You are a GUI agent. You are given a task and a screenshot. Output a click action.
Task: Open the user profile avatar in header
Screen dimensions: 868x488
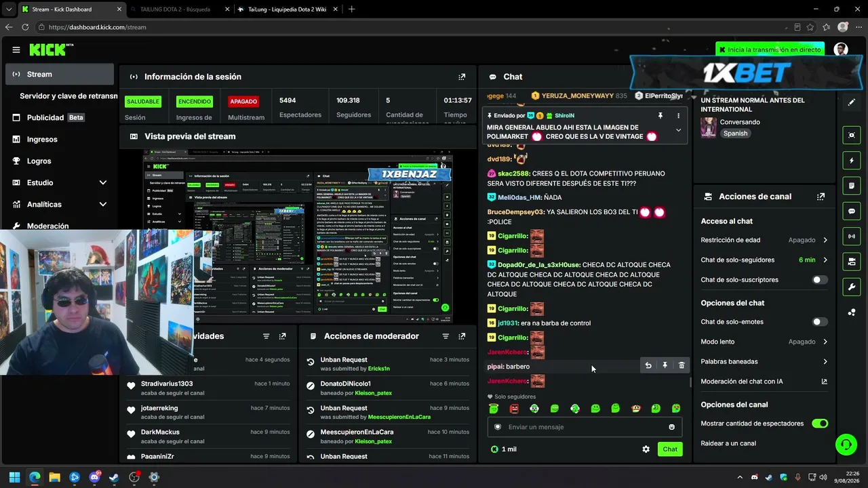click(x=841, y=49)
